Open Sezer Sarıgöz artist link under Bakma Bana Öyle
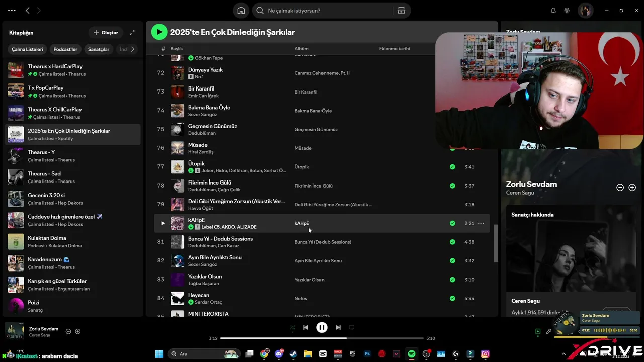 [203, 115]
